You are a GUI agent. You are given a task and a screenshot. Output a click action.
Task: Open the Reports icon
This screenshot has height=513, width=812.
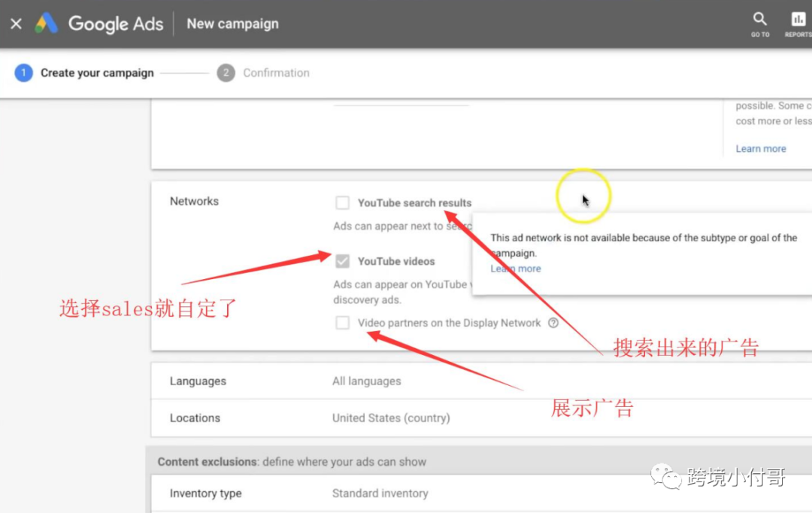(798, 24)
